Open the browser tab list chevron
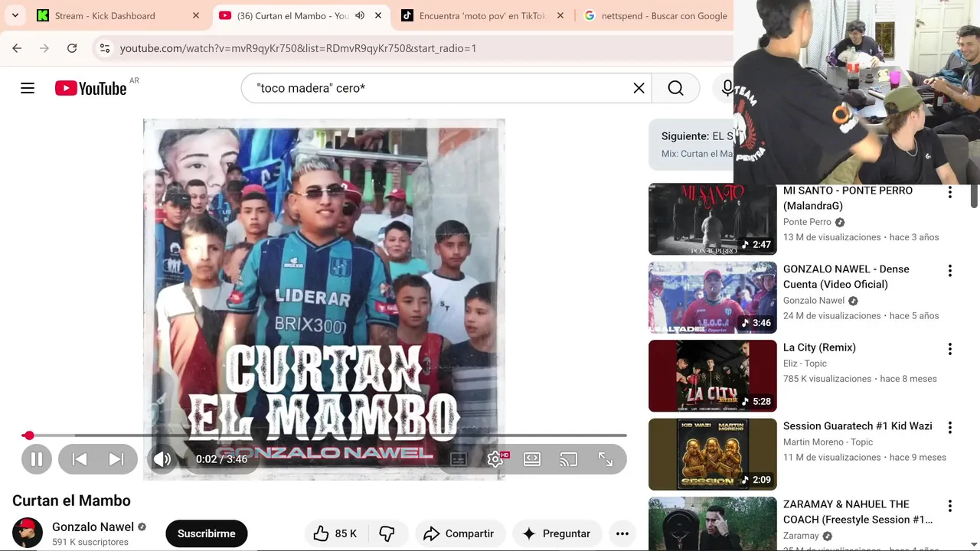 (15, 15)
